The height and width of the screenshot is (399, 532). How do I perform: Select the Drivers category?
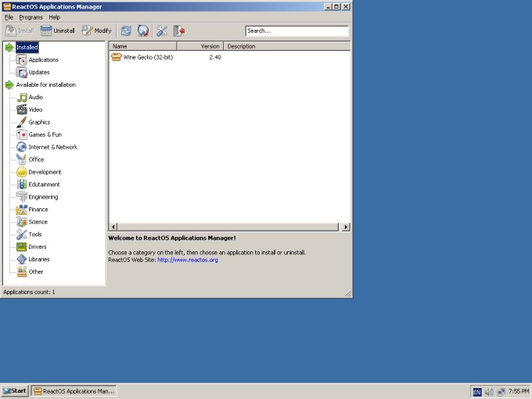38,246
